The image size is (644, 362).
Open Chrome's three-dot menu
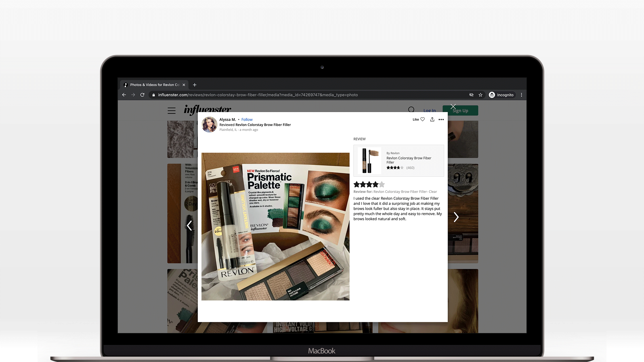[x=521, y=95]
